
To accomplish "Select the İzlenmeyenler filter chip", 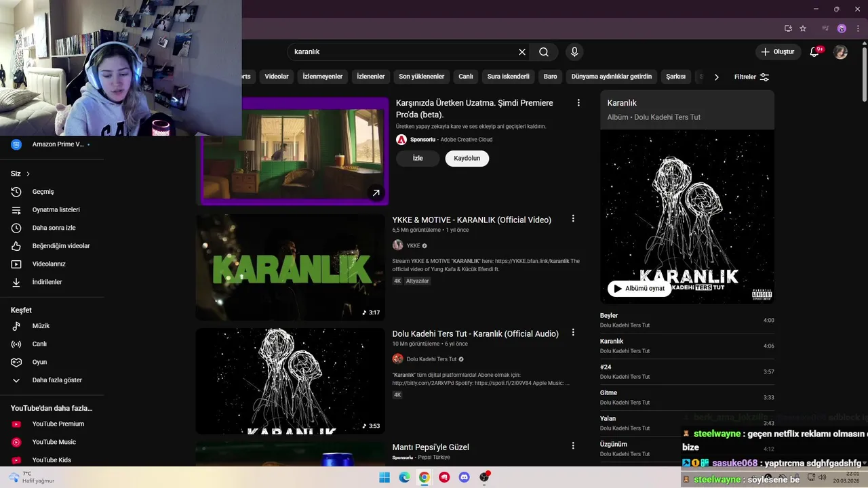I will 322,77.
